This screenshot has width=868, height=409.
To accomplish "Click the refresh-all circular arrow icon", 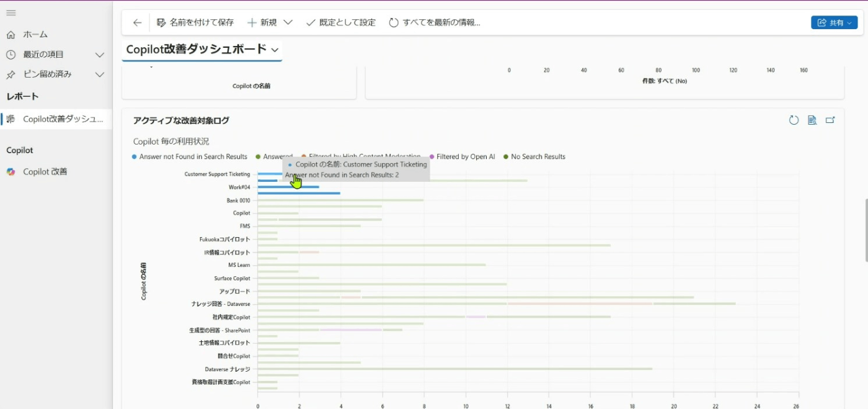I will (394, 22).
